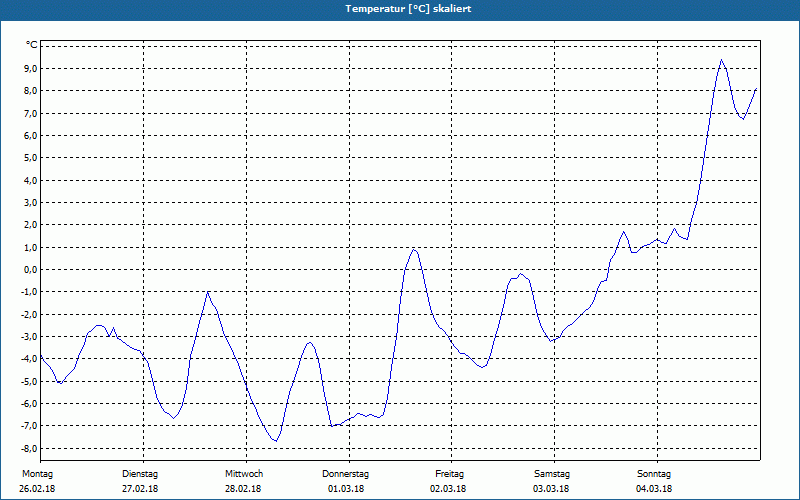Click the -8,0 y-axis value

pos(29,448)
